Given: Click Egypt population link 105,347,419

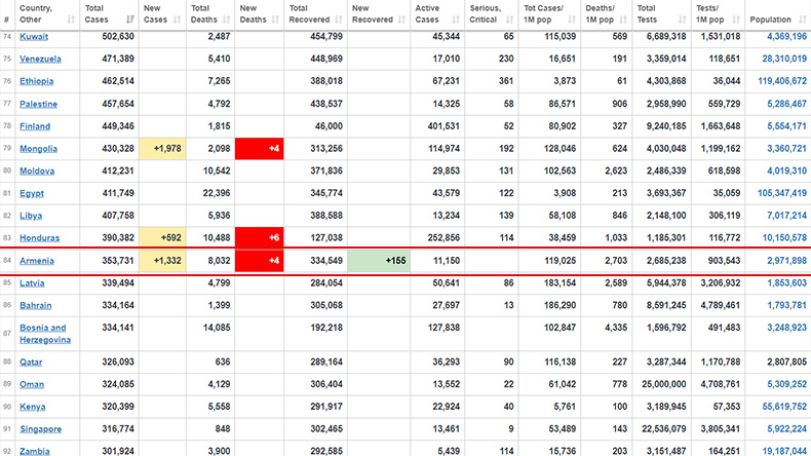Looking at the screenshot, I should pos(782,193).
